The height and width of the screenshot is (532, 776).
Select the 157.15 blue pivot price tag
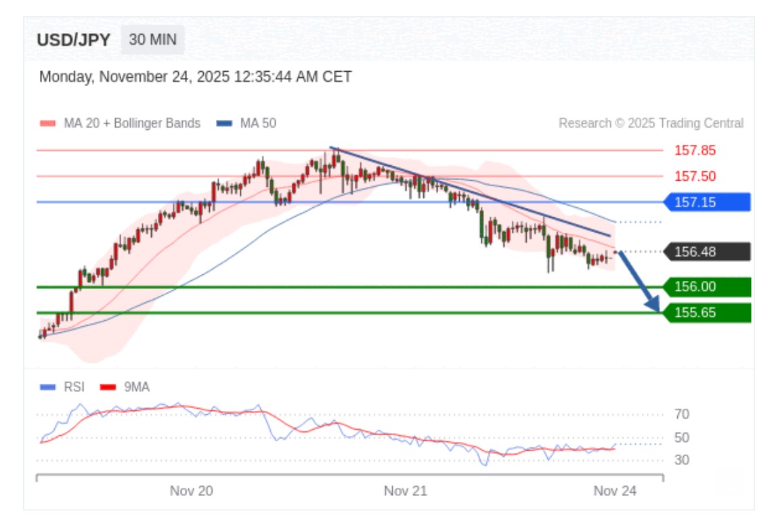(706, 202)
